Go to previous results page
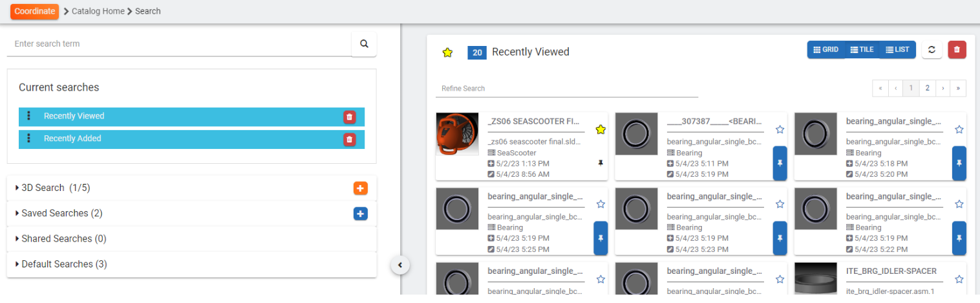The height and width of the screenshot is (303, 980). coord(895,88)
